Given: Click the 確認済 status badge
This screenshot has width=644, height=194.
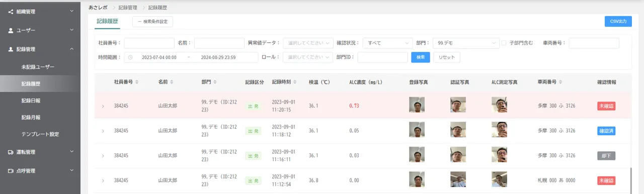Looking at the screenshot, I should (606, 131).
